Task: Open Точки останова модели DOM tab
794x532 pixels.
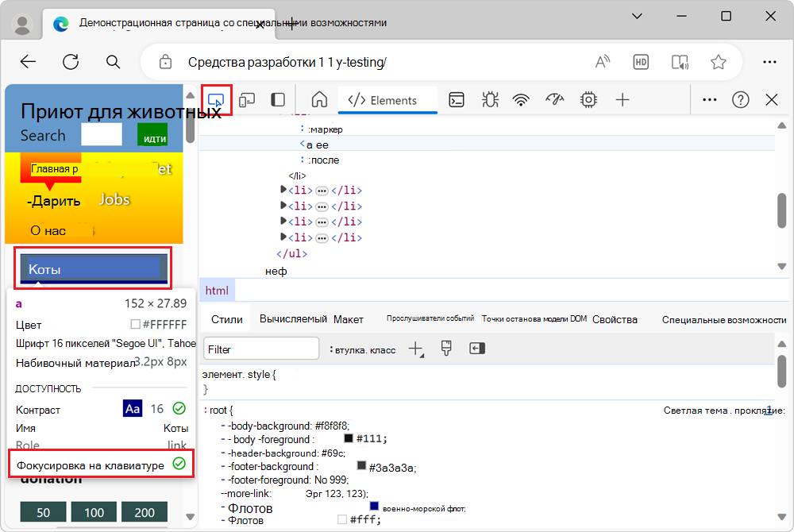Action: (534, 318)
